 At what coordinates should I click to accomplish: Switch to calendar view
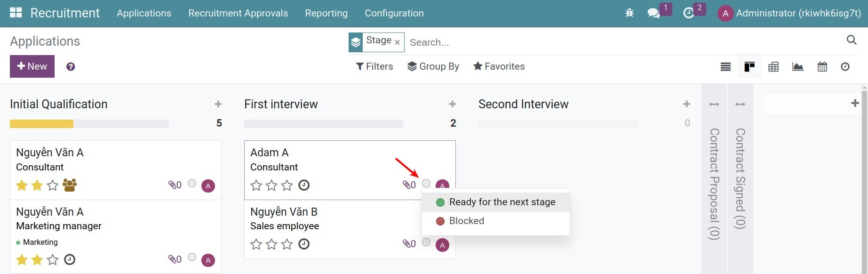(822, 67)
